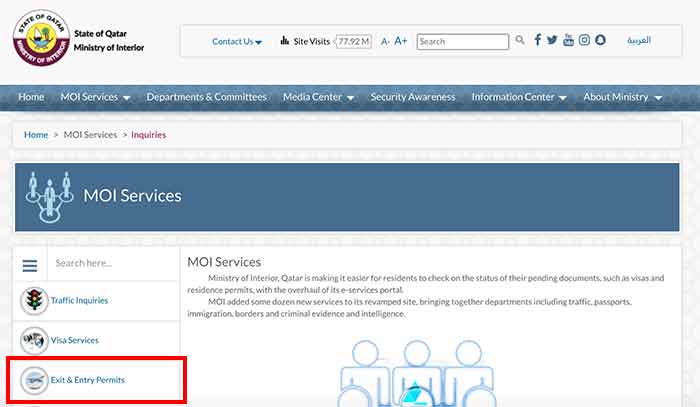Image resolution: width=700 pixels, height=407 pixels.
Task: Toggle the sidebar hamburger menu icon
Action: point(30,266)
